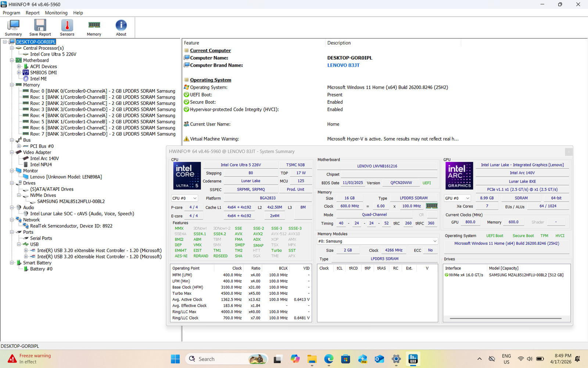Click the green memory chip icon beside 100.0 MHz
Viewport: 588px width, 368px height.
[x=431, y=206]
